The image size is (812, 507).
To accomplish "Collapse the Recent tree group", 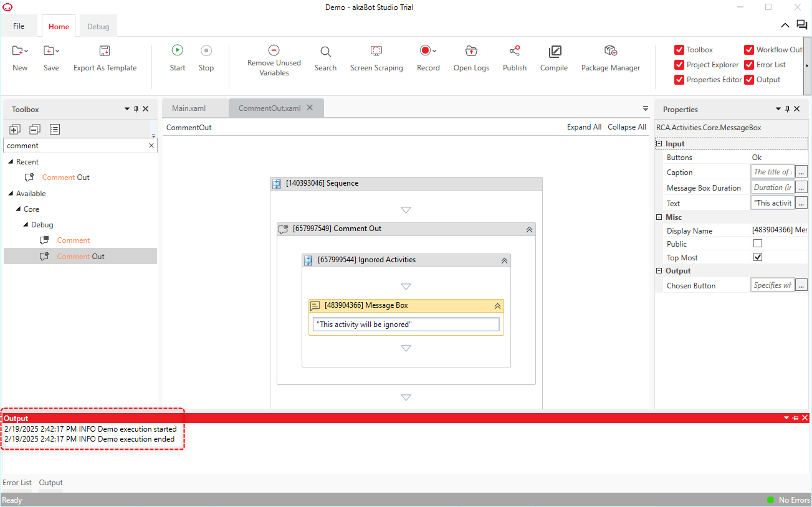I will tap(11, 162).
